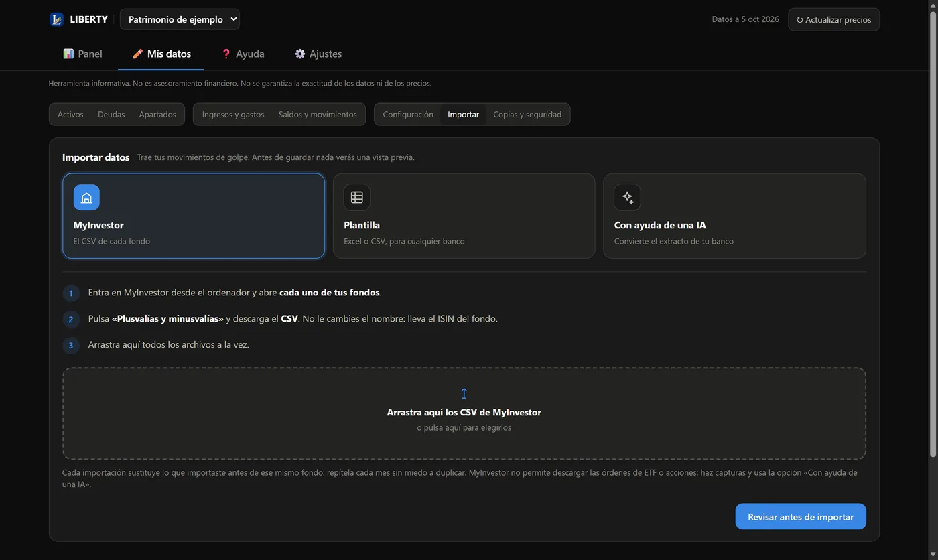938x560 pixels.
Task: Open the Apartados sub-tab
Action: pos(157,115)
